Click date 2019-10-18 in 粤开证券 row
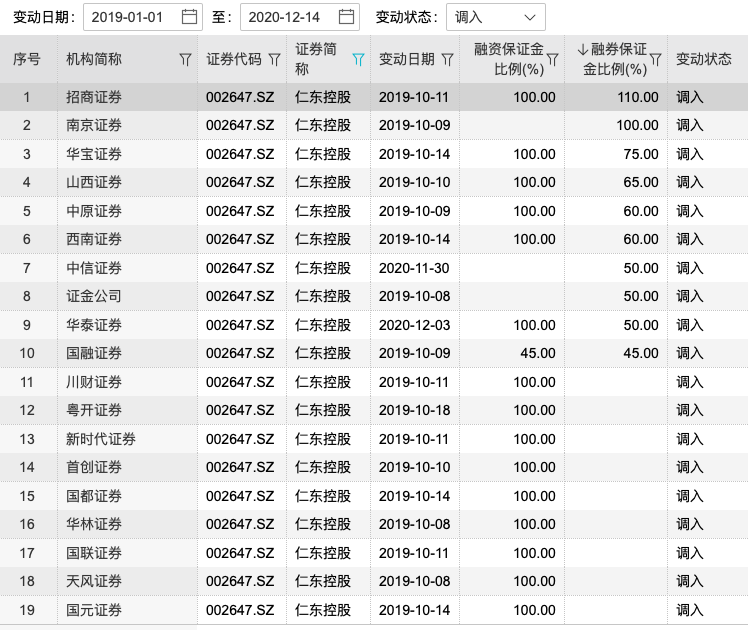748x630 pixels. click(x=415, y=410)
